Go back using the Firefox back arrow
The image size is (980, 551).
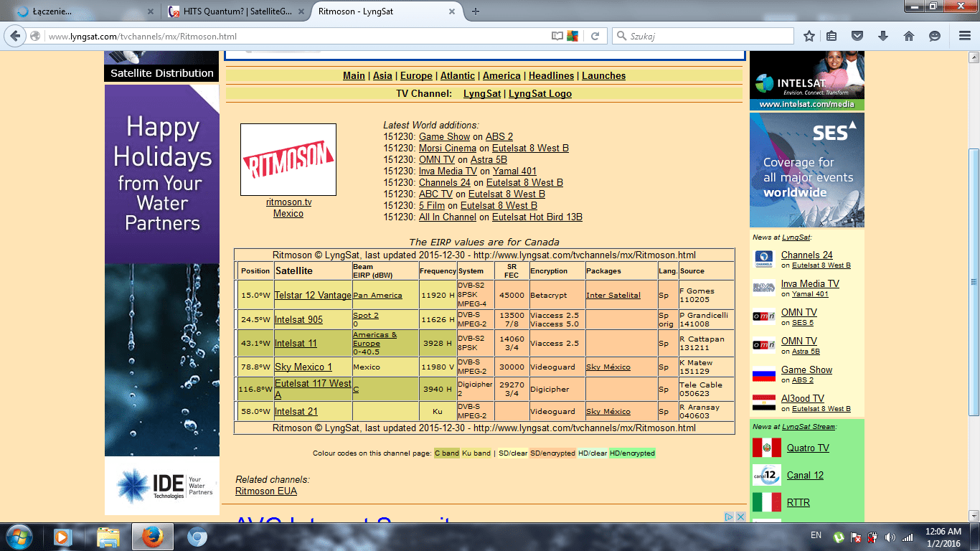point(16,36)
